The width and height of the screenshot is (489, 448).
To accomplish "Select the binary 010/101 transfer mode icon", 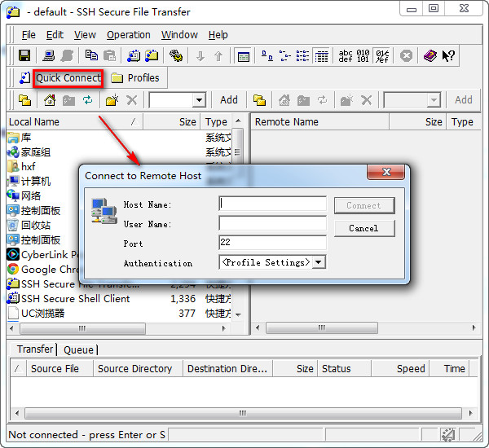I will tap(363, 56).
